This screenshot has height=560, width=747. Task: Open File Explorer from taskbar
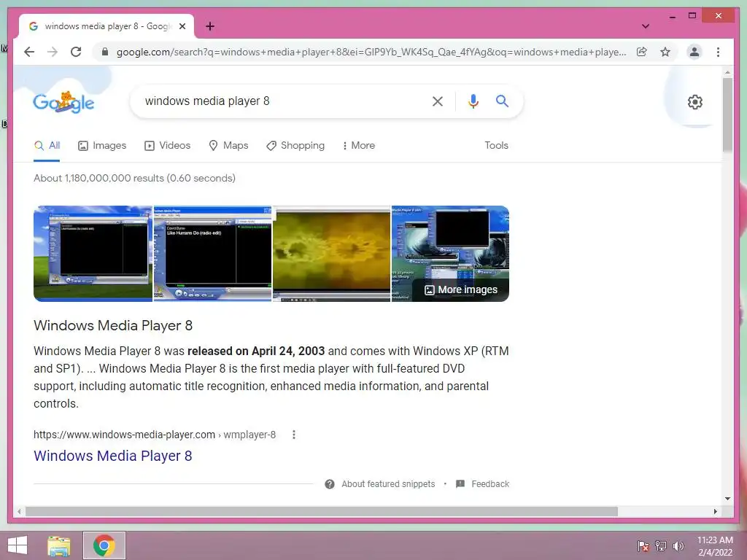[59, 545]
